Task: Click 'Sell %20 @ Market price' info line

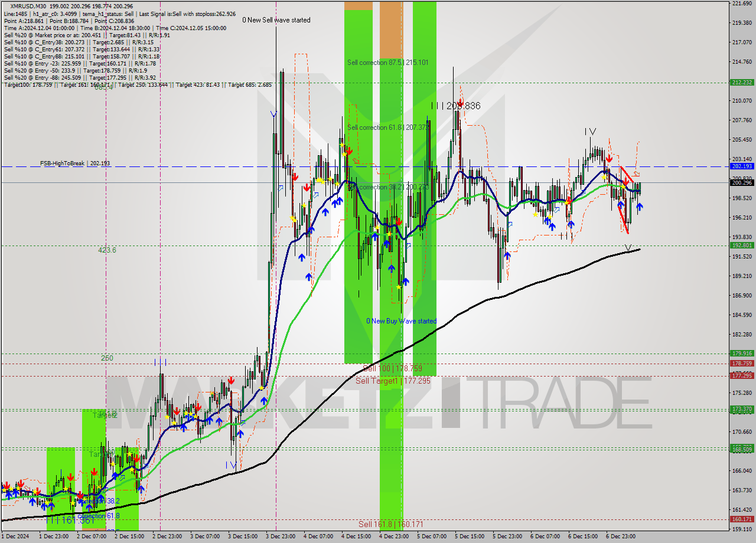Action: coord(87,35)
